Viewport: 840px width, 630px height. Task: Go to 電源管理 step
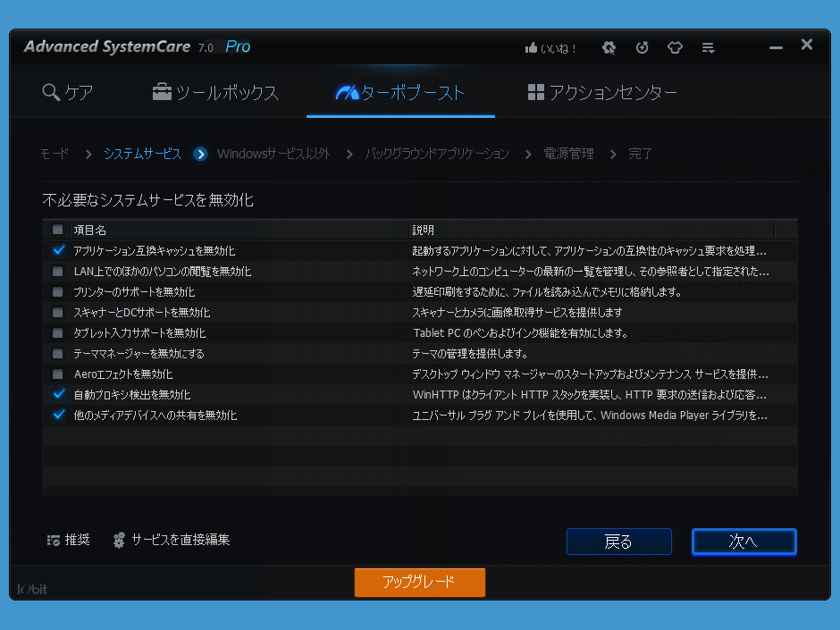tap(568, 154)
